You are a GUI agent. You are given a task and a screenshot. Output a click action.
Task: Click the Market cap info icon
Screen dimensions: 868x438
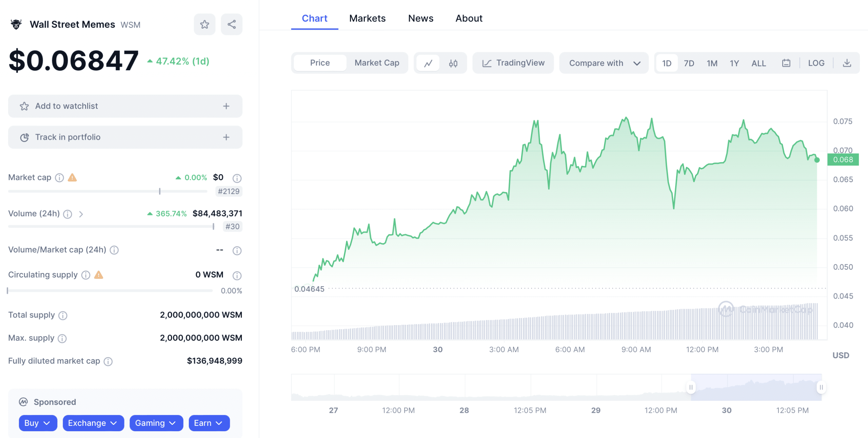59,178
